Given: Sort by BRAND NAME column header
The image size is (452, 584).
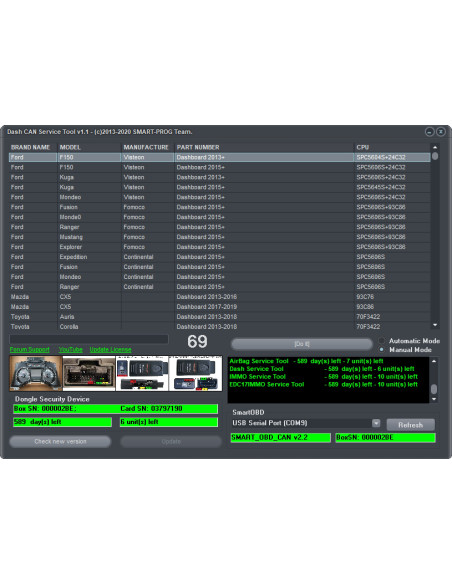Looking at the screenshot, I should point(33,147).
